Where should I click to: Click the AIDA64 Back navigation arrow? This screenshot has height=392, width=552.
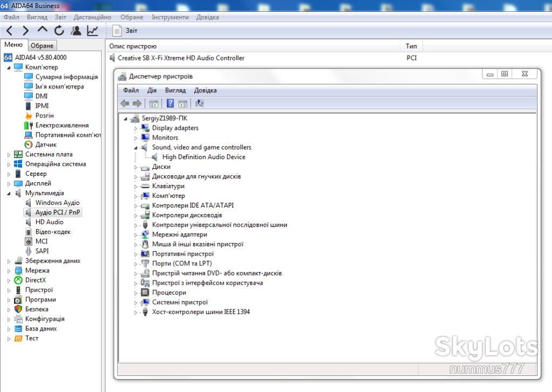click(10, 31)
